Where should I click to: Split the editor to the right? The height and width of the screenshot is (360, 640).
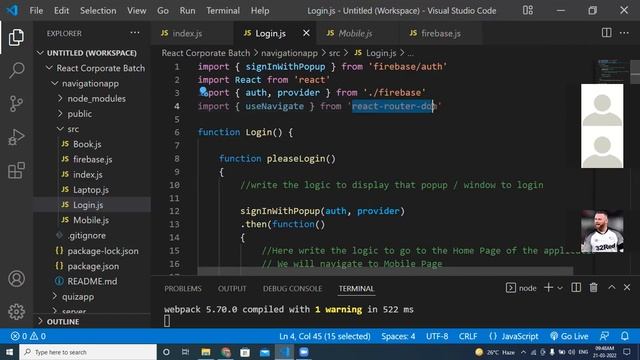tap(607, 33)
